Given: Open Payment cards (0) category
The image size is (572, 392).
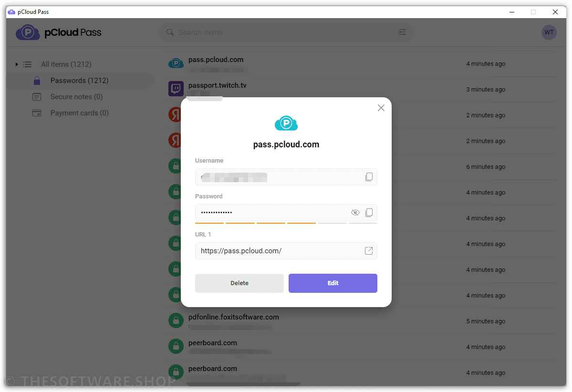Looking at the screenshot, I should point(79,113).
